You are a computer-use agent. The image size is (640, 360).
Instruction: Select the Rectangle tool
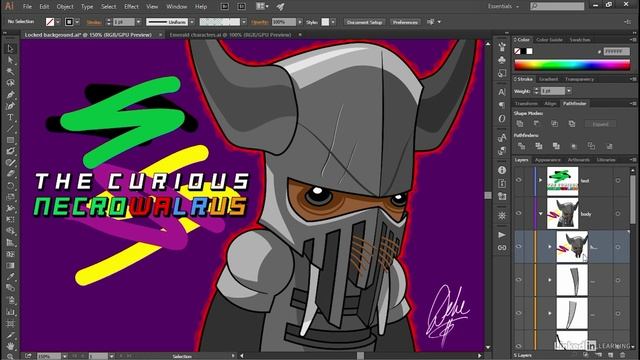click(10, 140)
